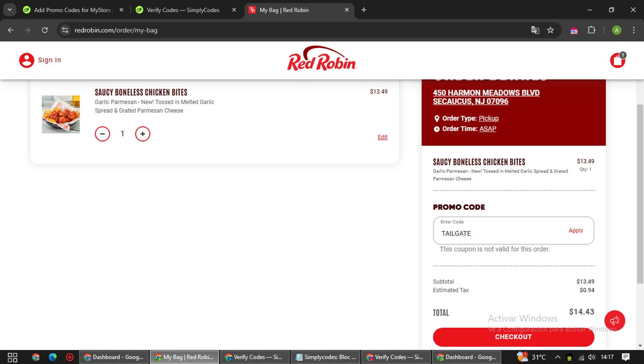Image resolution: width=644 pixels, height=364 pixels.
Task: Open Simplycodes Bloc de notas taskbar window
Action: pyautogui.click(x=326, y=357)
